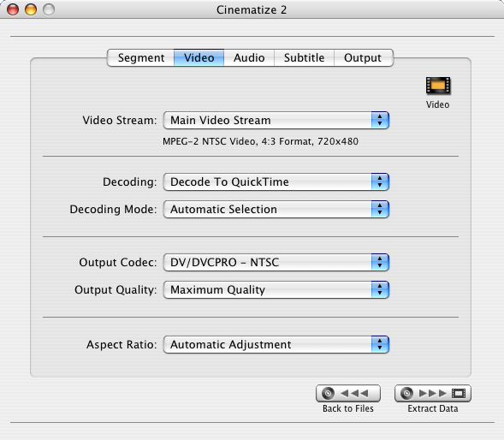Select the Video tab
Viewport: 504px width, 440px height.
(199, 58)
